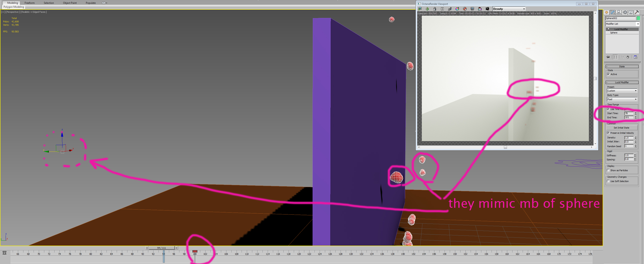Click the Octane pause render icon
Image resolution: width=644 pixels, height=264 pixels.
click(x=442, y=9)
